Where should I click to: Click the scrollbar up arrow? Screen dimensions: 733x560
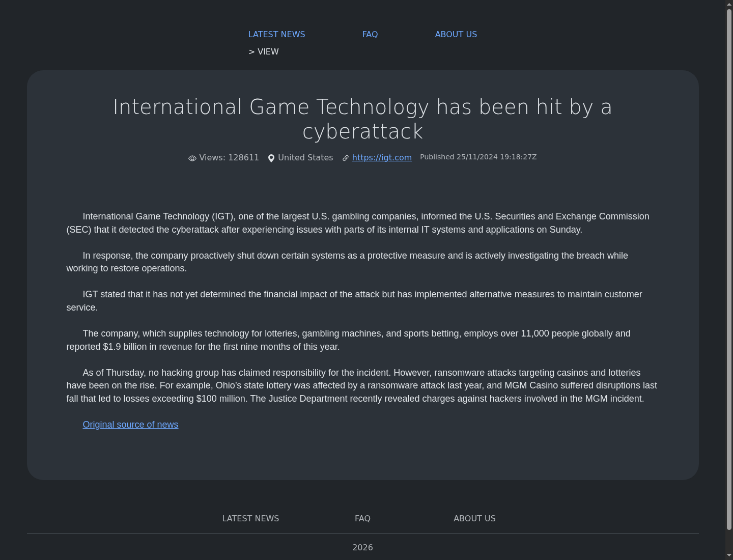coord(729,4)
